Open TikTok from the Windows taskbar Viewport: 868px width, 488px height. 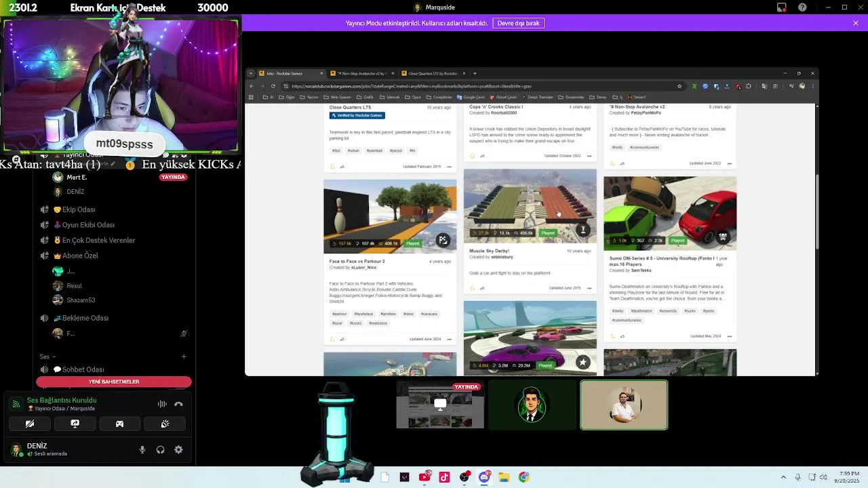coord(444,477)
